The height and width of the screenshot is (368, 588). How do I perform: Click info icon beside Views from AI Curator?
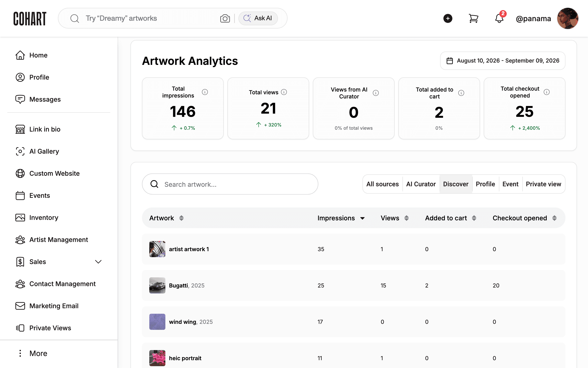(376, 93)
